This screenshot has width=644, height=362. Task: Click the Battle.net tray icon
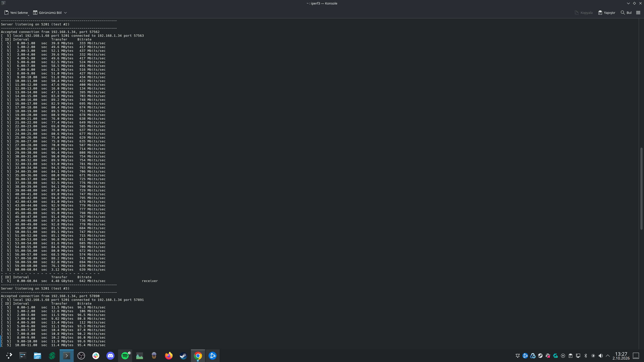(x=525, y=356)
